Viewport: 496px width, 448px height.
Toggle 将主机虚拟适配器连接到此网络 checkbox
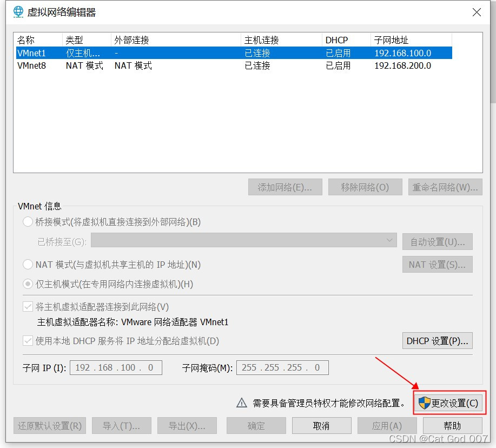click(x=28, y=307)
